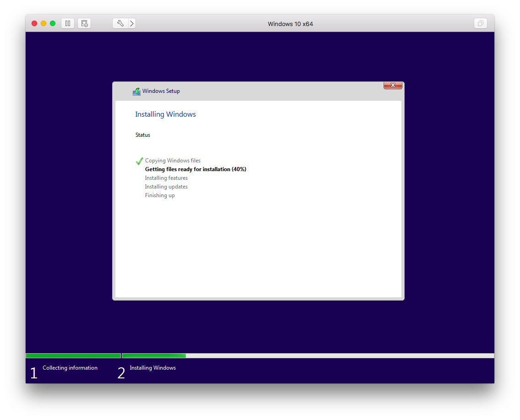Screen dimensions: 520x420
Task: Expand the toolbar with the arrow chevron
Action: (x=132, y=23)
